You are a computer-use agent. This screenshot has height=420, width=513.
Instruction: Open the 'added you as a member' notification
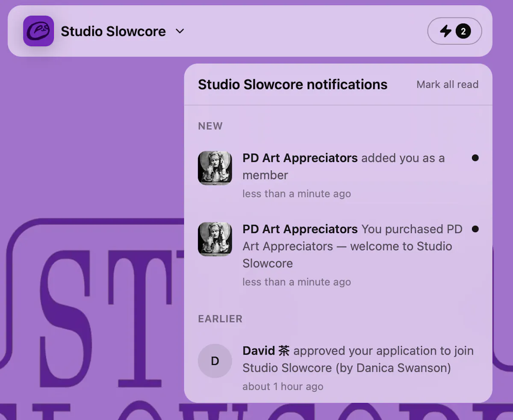[338, 175]
